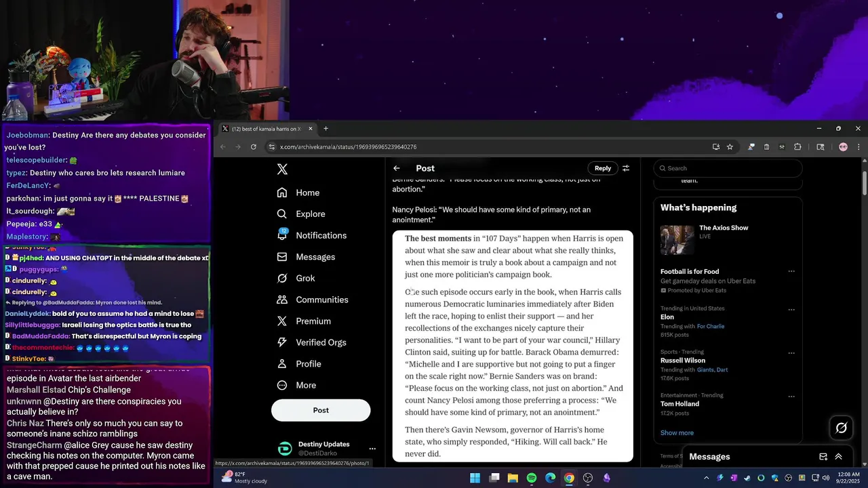Viewport: 868px width, 488px height.
Task: Select the 'best of kamala harris on X' tab
Action: (x=267, y=129)
